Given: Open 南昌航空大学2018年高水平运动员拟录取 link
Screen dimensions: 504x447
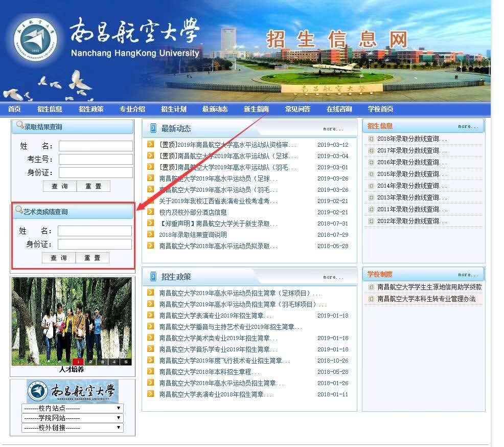Looking at the screenshot, I should point(218,246).
